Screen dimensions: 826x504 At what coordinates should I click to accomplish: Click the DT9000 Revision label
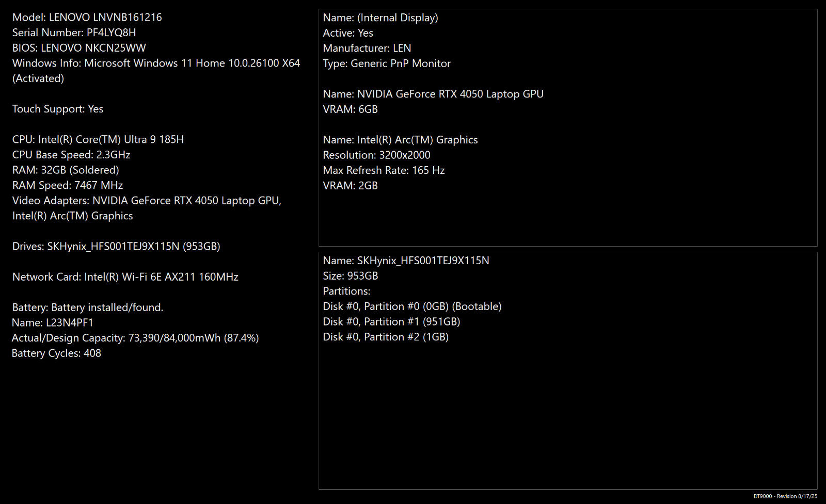point(785,496)
